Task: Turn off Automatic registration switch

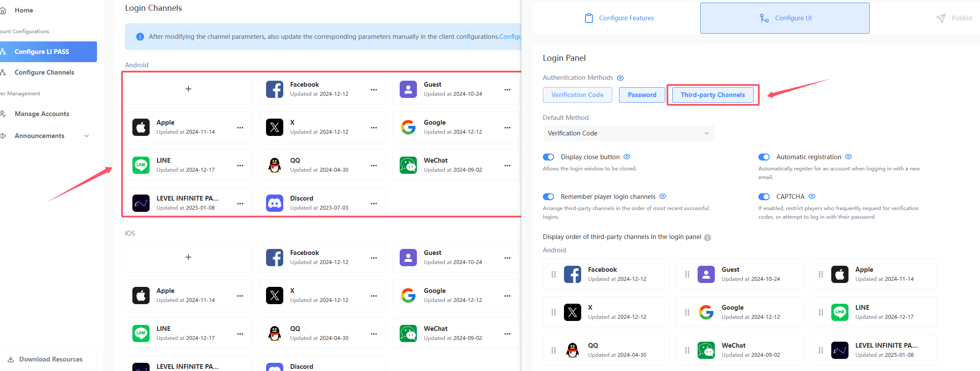Action: (x=764, y=157)
